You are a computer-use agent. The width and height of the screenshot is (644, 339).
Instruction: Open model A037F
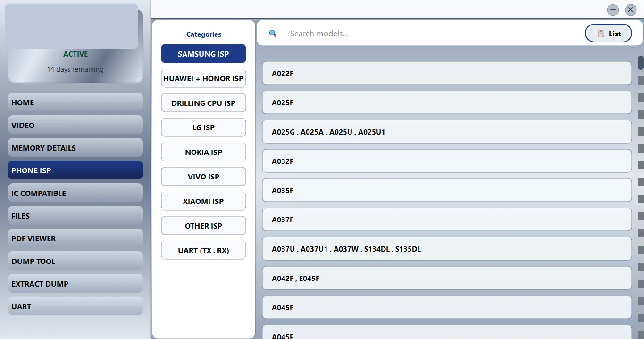coord(447,220)
